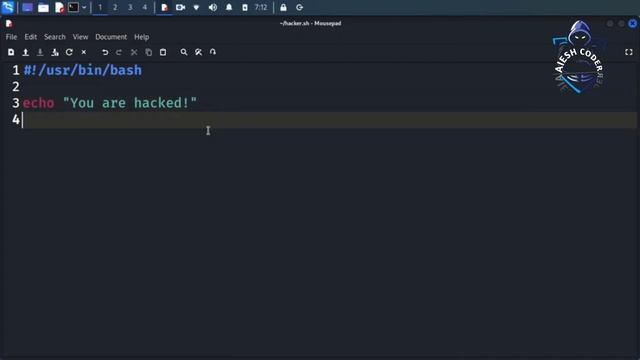Viewport: 640px width, 360px height.
Task: Open the network tray icon
Action: (196, 7)
